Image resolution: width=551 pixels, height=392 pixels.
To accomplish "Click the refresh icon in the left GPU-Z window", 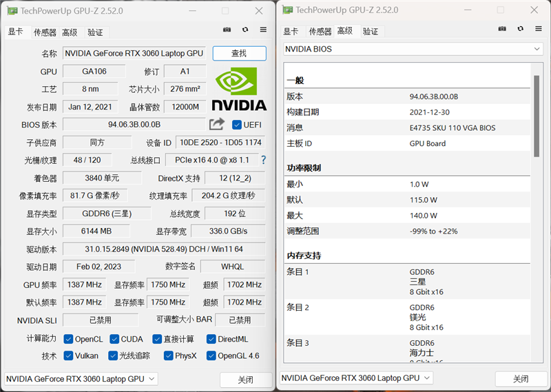I will coord(245,30).
